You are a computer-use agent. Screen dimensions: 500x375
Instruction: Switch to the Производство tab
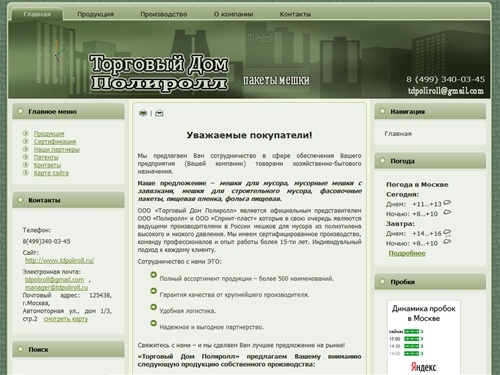(x=163, y=14)
